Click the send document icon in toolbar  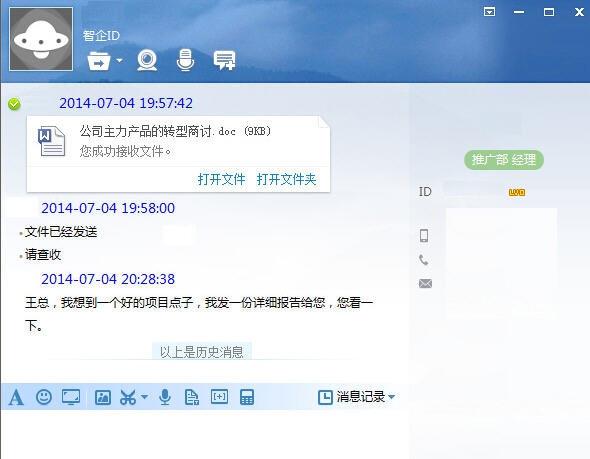pyautogui.click(x=192, y=397)
